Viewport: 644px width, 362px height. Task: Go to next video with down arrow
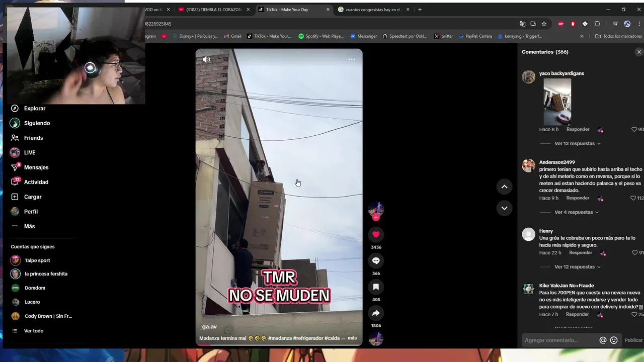coord(504,208)
